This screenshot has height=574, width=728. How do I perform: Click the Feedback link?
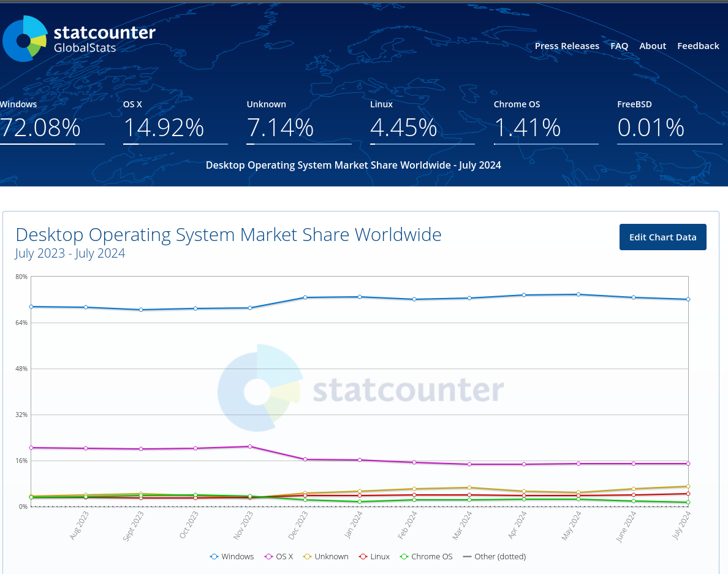pyautogui.click(x=698, y=45)
